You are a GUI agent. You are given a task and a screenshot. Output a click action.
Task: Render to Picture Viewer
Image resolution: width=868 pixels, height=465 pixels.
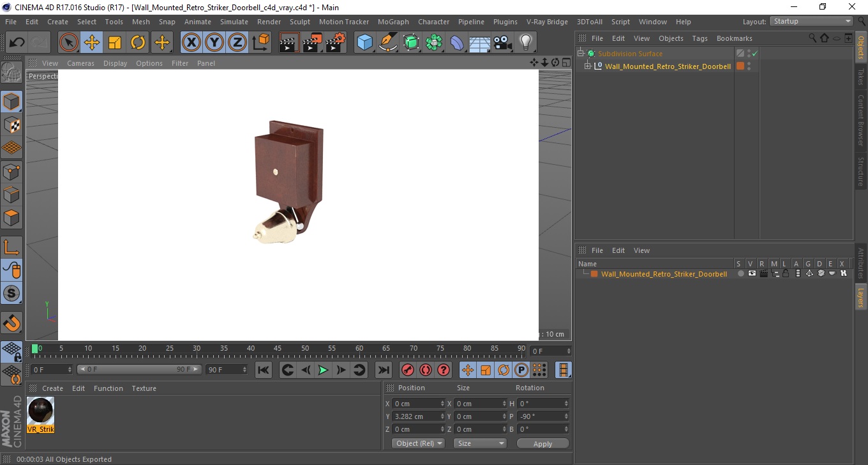click(313, 43)
